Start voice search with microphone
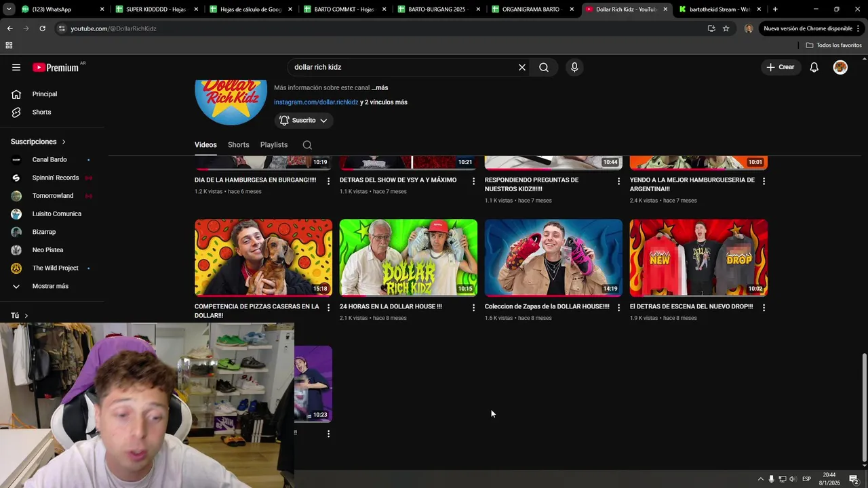 click(574, 67)
